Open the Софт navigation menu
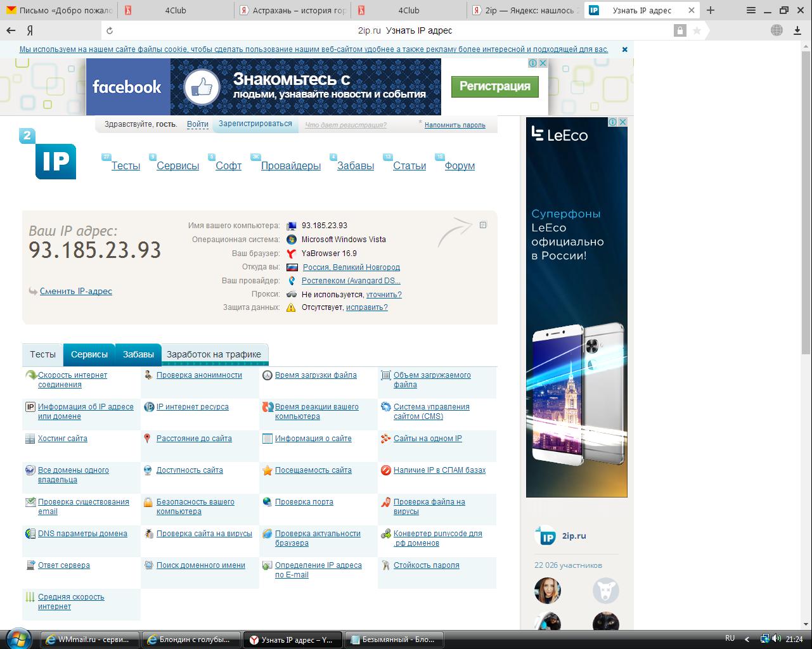The width and height of the screenshot is (812, 649). pos(228,165)
